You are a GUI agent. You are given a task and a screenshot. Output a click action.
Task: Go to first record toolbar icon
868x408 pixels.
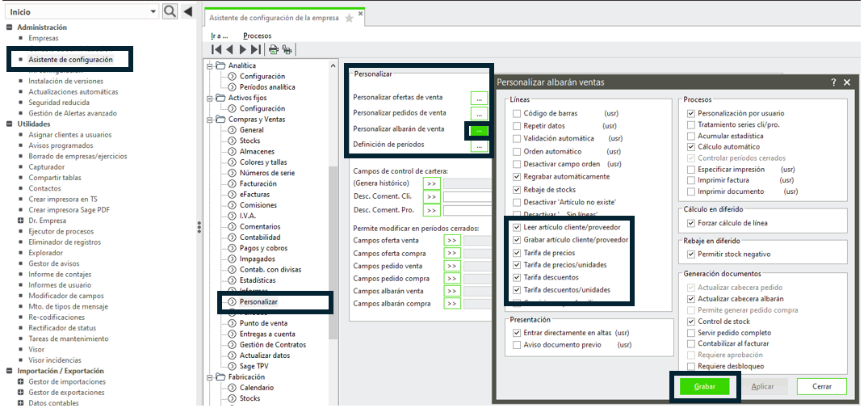click(x=216, y=49)
